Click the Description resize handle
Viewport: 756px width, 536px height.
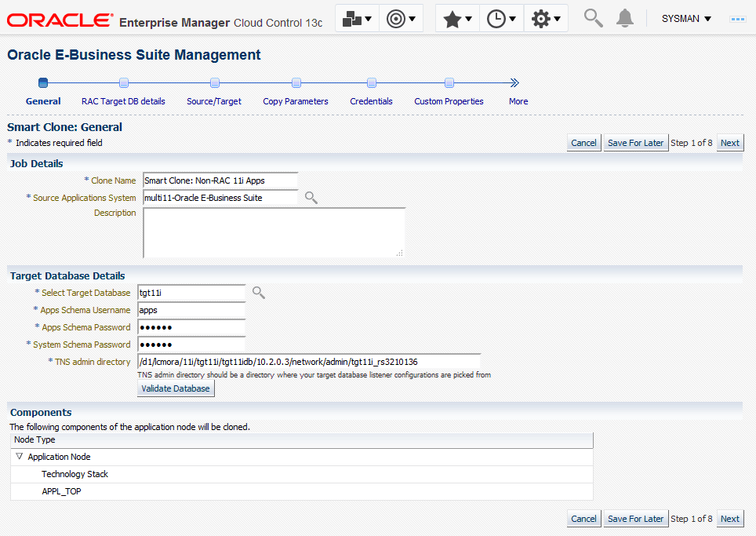click(x=400, y=253)
